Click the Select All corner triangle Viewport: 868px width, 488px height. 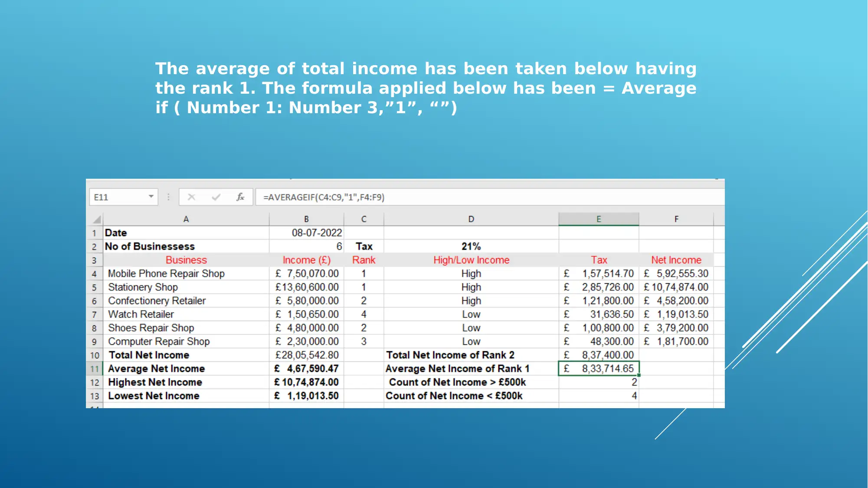click(x=96, y=219)
